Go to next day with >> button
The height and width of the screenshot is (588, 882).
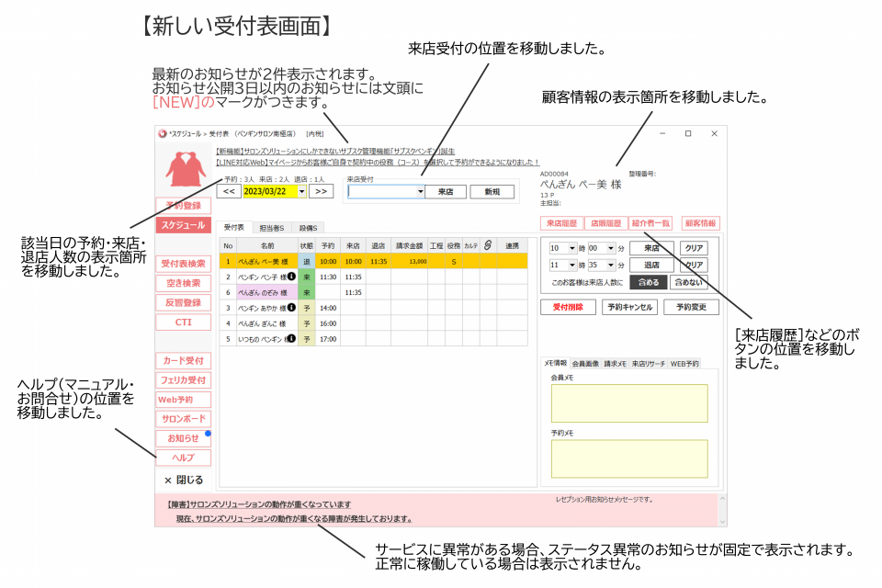coord(322,191)
